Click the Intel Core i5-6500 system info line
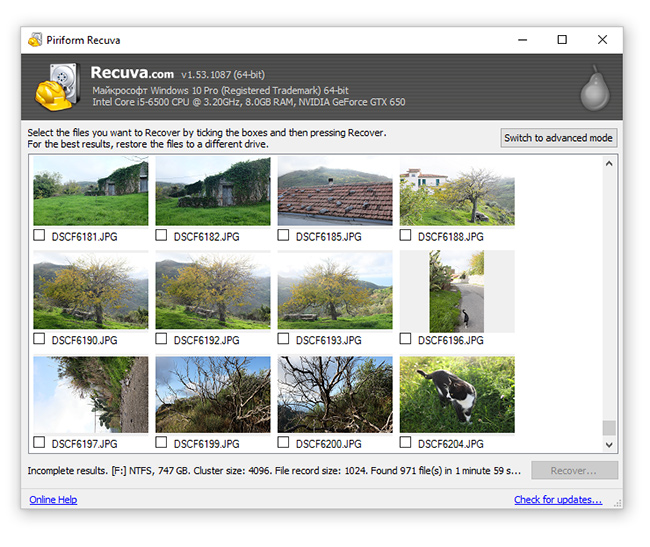650x547 pixels. click(249, 102)
